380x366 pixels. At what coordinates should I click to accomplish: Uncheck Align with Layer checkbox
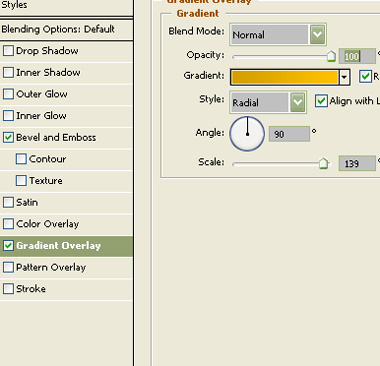point(321,101)
